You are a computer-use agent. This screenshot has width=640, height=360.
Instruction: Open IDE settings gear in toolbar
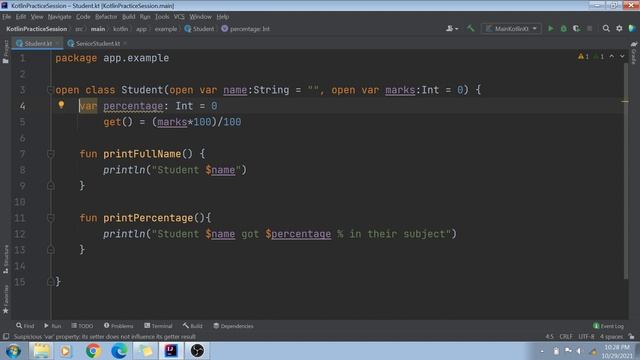619,29
